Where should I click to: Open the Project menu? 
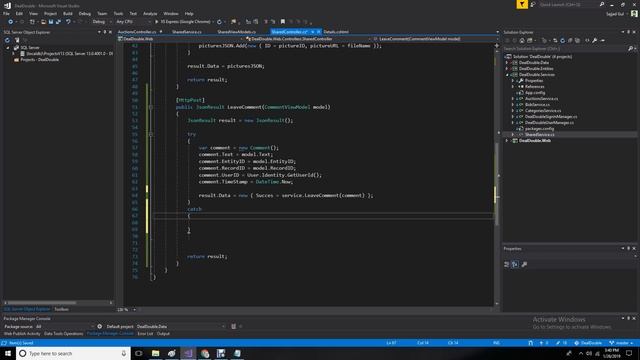[x=51, y=13]
